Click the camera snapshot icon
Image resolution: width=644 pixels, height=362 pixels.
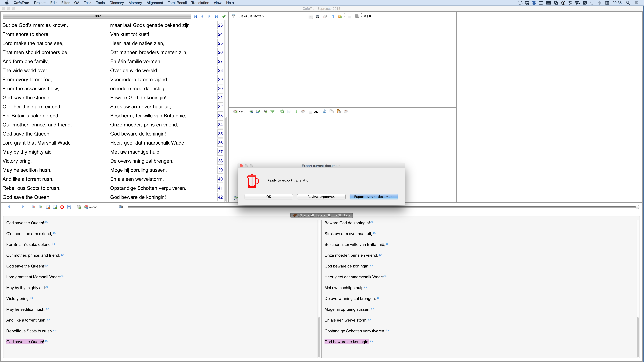pyautogui.click(x=121, y=207)
